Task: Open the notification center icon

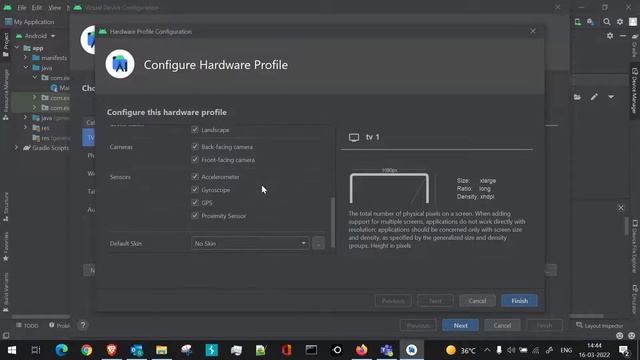Action: (x=624, y=350)
